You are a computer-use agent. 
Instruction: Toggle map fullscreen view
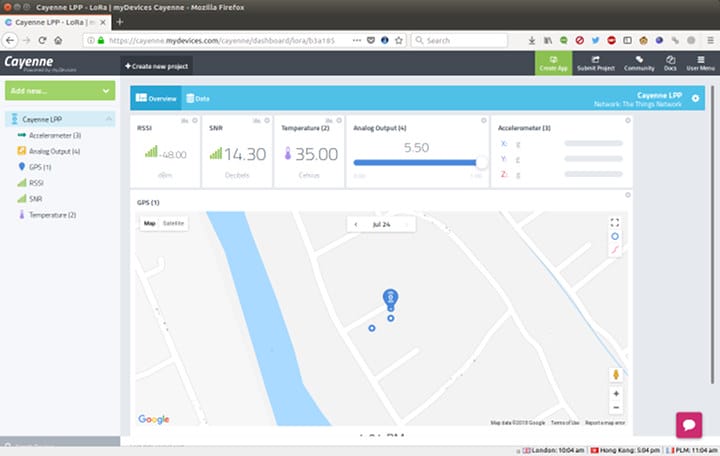tap(614, 223)
